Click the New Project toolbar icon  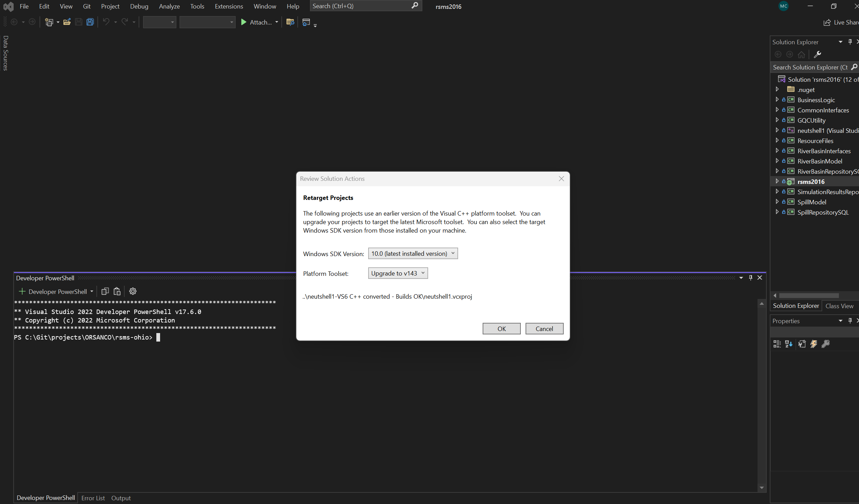click(49, 22)
